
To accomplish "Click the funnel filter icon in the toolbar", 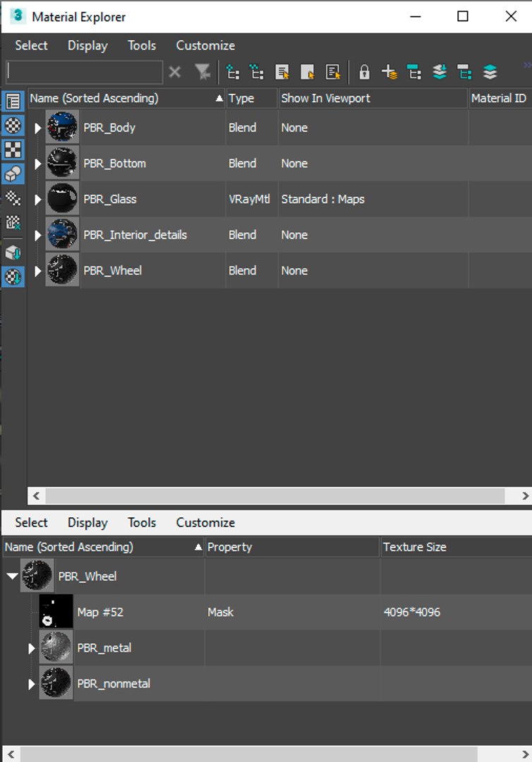I will pos(202,73).
